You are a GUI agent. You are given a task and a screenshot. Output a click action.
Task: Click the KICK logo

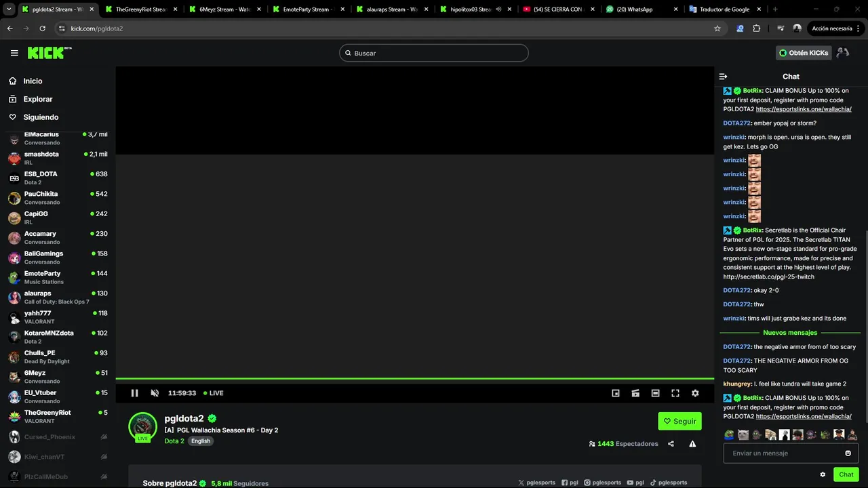coord(50,53)
